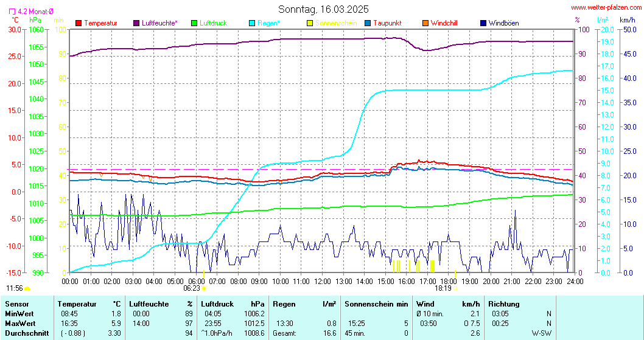Click the cyan Regen legend square
The image size is (644, 340).
click(252, 23)
